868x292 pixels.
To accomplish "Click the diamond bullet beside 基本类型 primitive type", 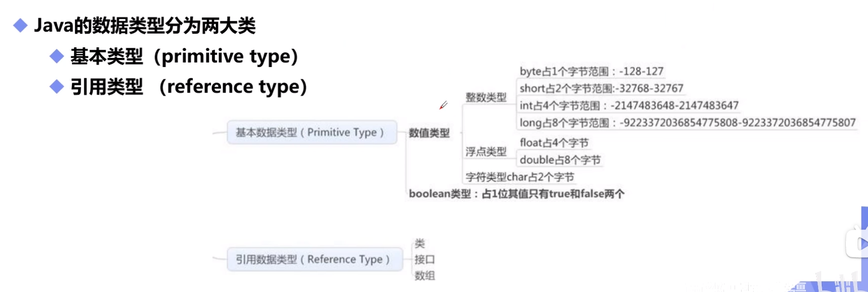I will pyautogui.click(x=57, y=56).
